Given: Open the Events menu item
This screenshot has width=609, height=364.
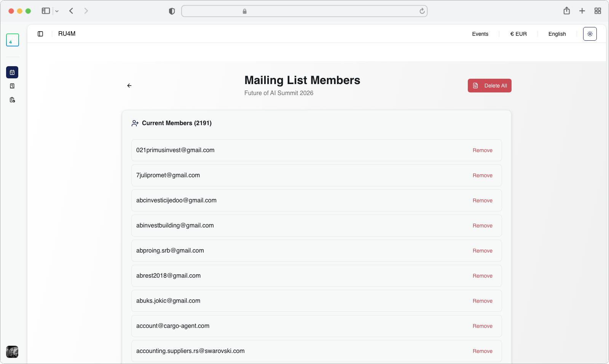Looking at the screenshot, I should [480, 34].
